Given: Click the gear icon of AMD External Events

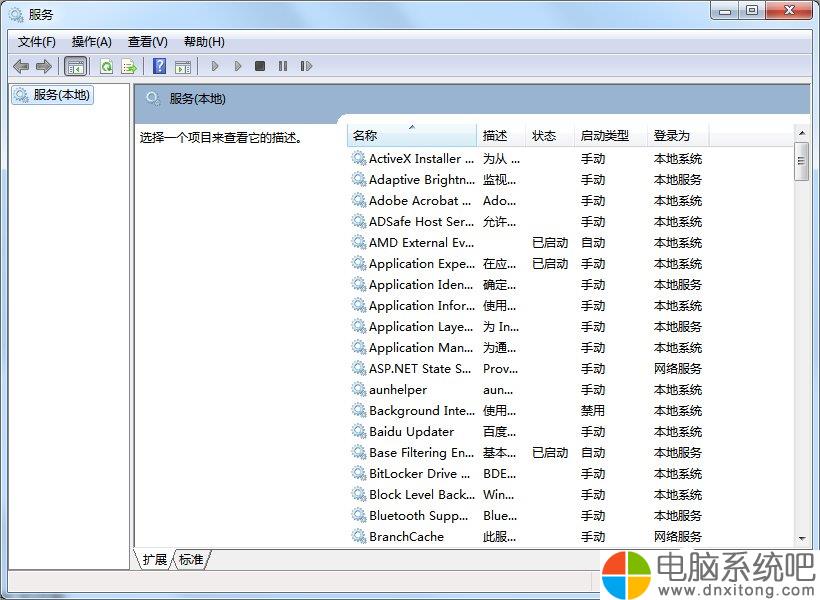Looking at the screenshot, I should [x=359, y=242].
